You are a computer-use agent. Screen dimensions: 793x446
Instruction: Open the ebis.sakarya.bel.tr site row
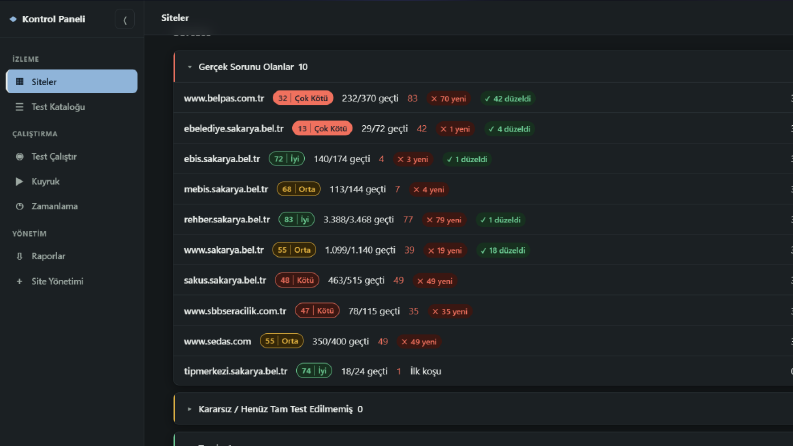point(483,159)
